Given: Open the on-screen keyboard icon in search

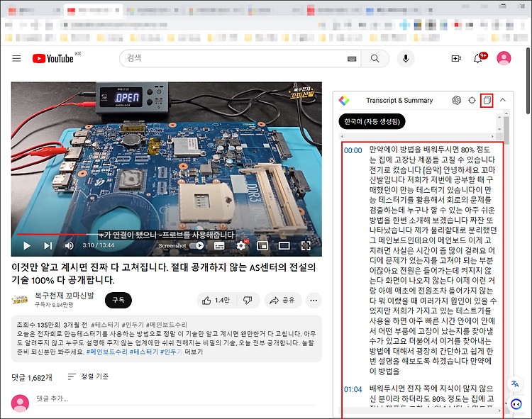Looking at the screenshot, I should pyautogui.click(x=352, y=59).
